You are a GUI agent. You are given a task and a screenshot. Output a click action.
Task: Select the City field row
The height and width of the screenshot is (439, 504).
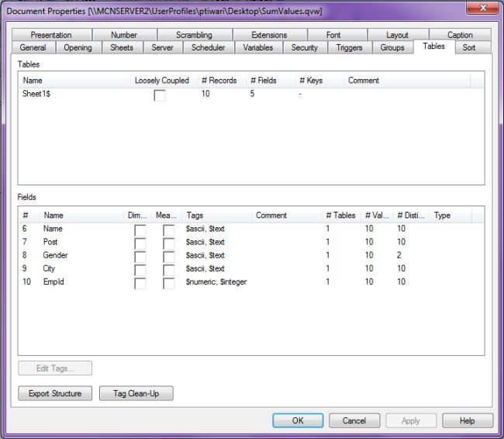pos(250,268)
